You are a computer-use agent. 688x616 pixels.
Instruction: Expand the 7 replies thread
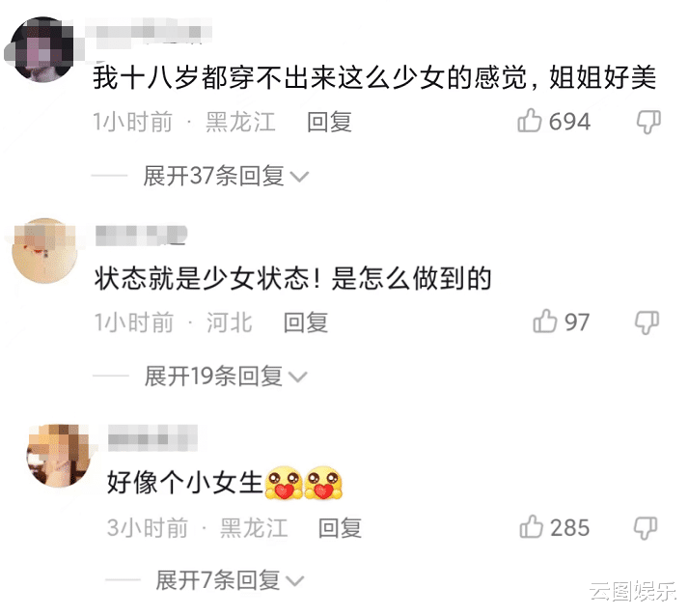coord(230,580)
